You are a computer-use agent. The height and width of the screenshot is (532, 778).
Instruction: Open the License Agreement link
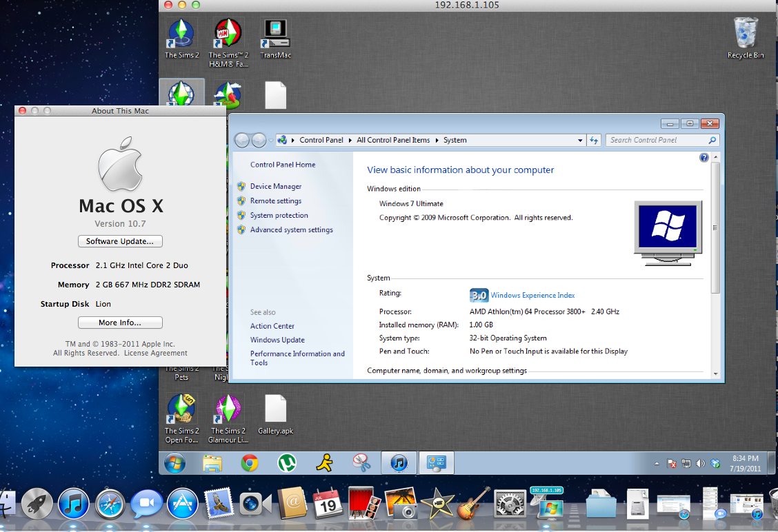pos(156,353)
